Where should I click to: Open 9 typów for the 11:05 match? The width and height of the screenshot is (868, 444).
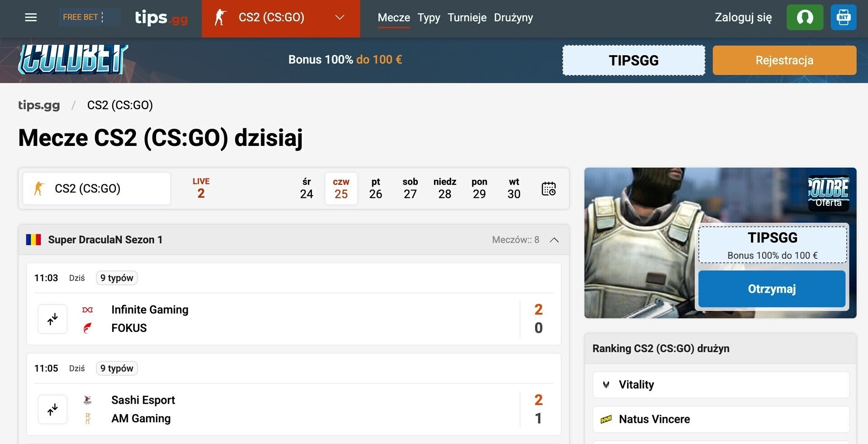click(x=117, y=368)
